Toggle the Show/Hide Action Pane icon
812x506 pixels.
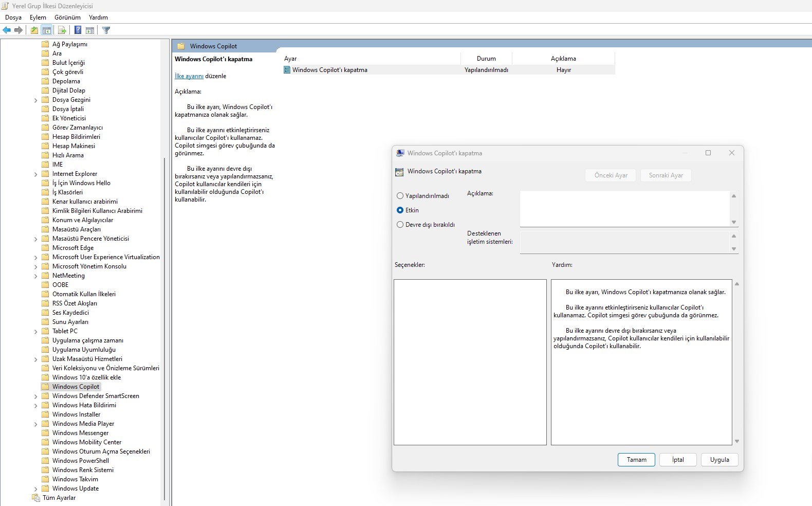point(90,30)
